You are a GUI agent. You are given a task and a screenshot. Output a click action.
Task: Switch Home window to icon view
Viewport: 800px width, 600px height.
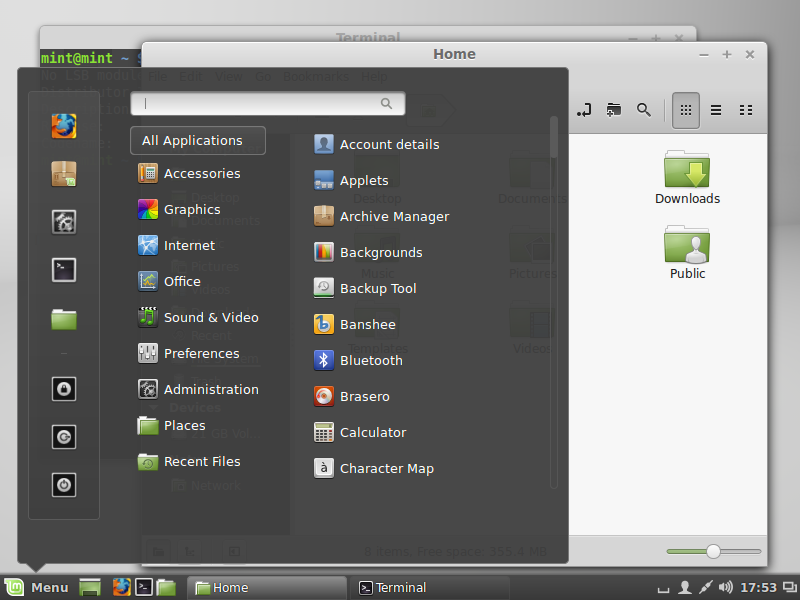coord(686,110)
